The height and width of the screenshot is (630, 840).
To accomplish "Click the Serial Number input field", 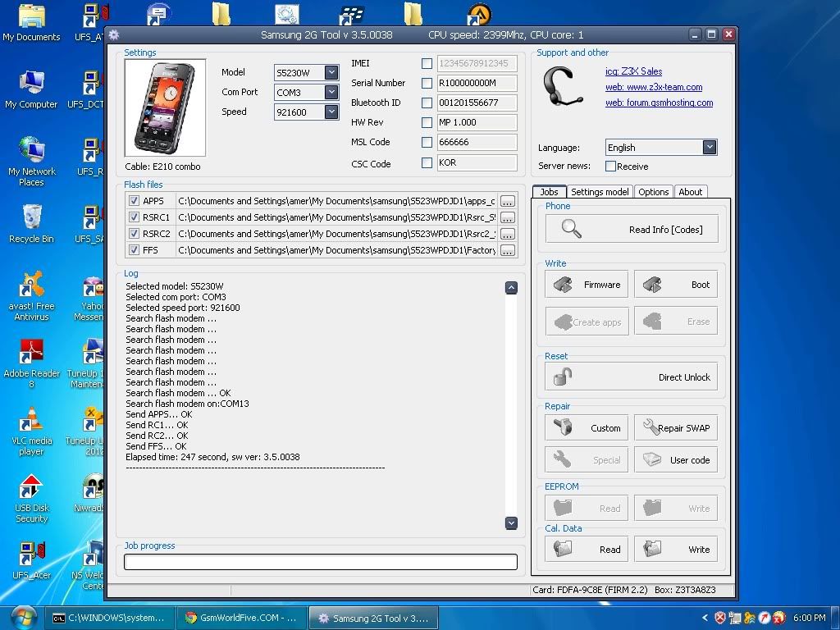I will point(477,83).
